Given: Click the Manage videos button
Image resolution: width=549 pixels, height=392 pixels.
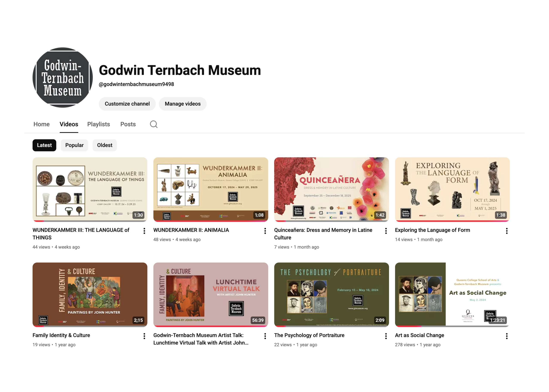Looking at the screenshot, I should click(x=182, y=104).
